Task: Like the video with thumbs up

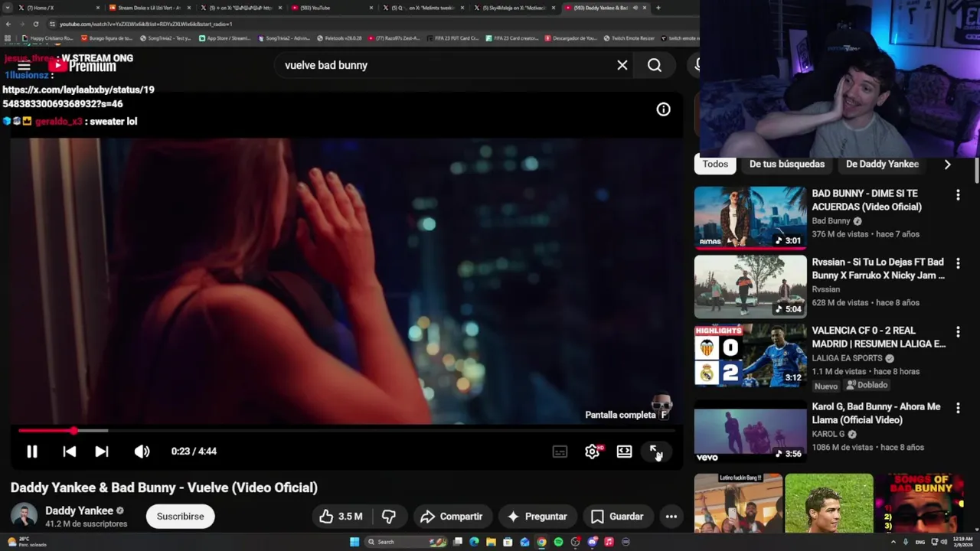Action: (x=341, y=517)
